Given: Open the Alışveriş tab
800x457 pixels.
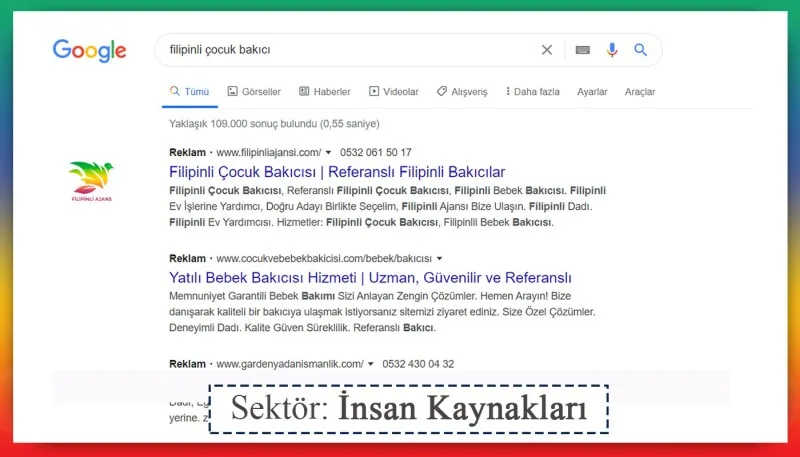Looking at the screenshot, I should [x=462, y=92].
